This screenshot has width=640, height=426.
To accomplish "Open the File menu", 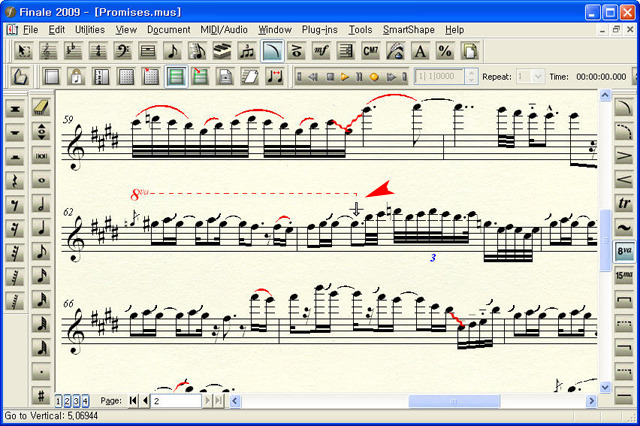I will point(30,30).
